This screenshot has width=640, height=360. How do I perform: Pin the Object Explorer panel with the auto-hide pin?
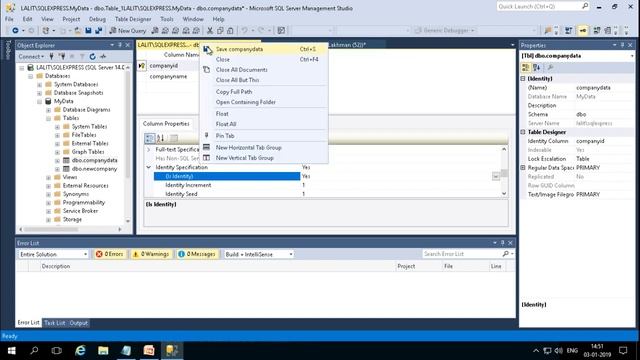120,45
